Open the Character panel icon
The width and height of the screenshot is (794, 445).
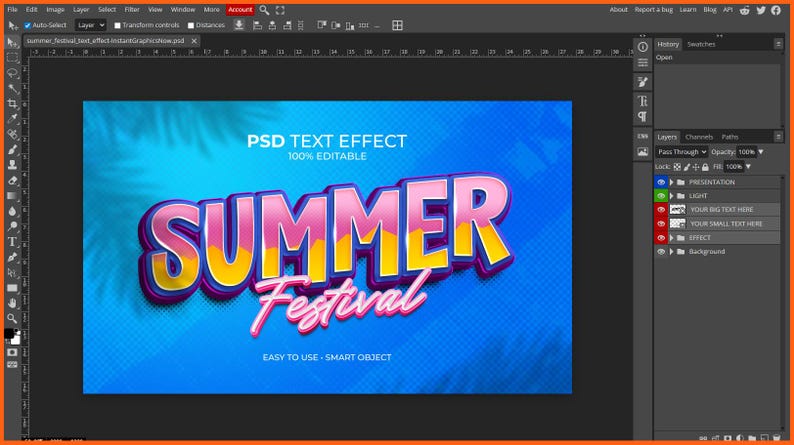pyautogui.click(x=643, y=101)
